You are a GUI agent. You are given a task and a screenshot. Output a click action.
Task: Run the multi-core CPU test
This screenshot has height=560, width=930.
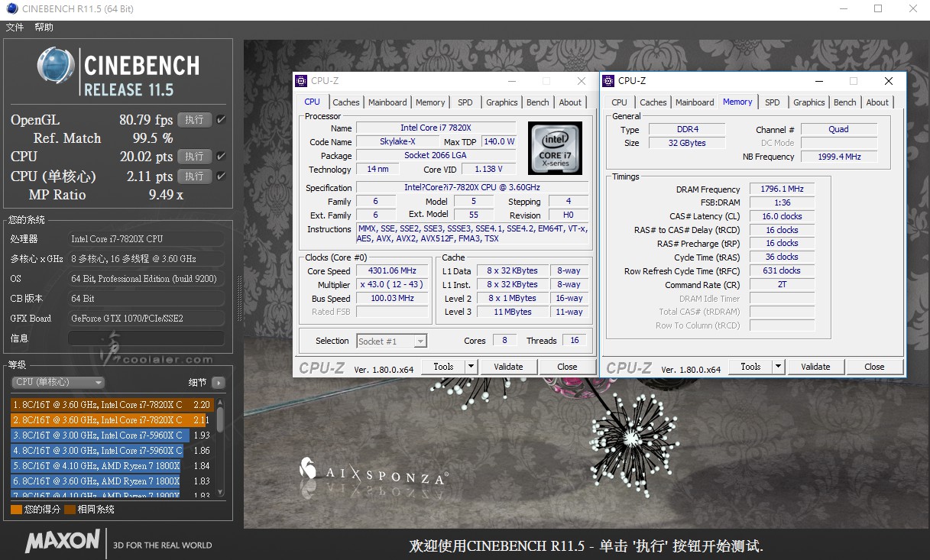click(x=195, y=157)
